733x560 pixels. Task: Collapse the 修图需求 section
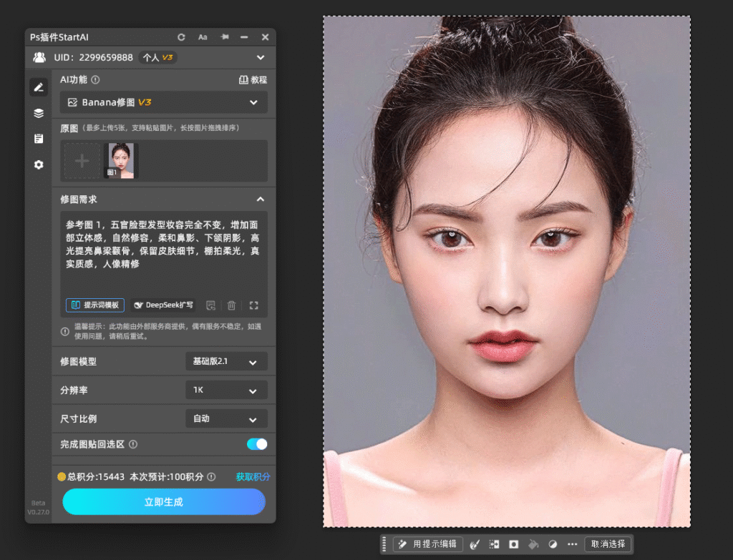(261, 200)
